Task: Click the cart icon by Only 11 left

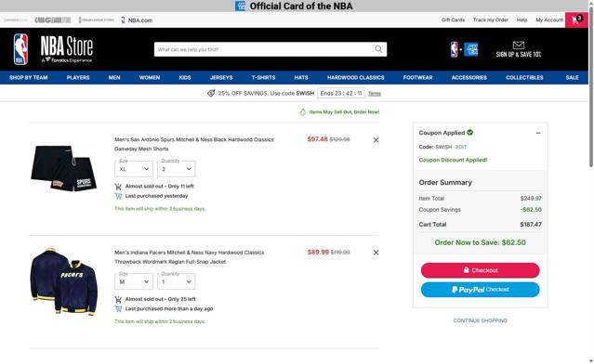Action: point(118,186)
